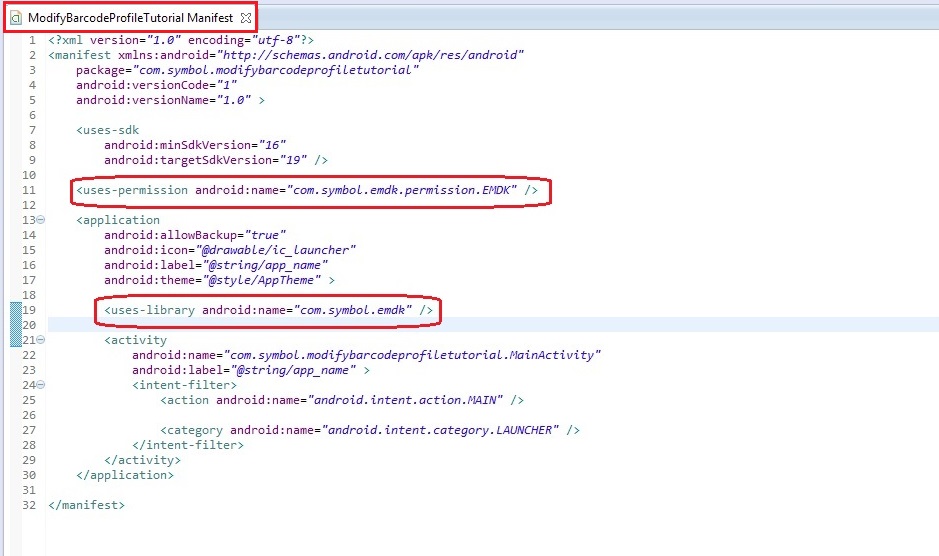
Task: Click the LAUNCHER category line
Action: click(370, 430)
